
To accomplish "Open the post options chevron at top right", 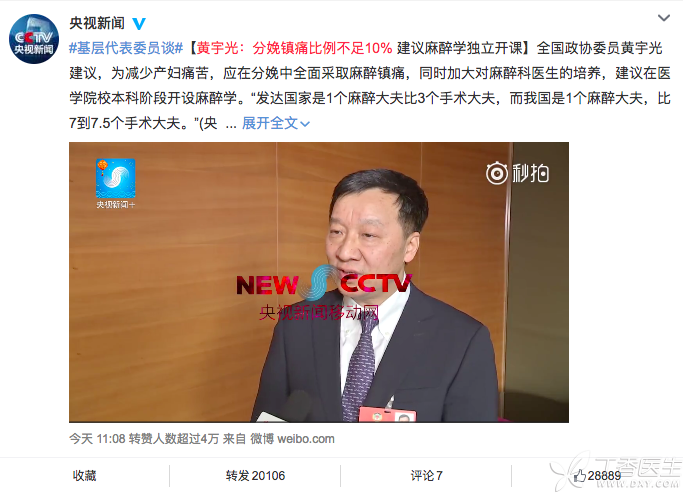I will (x=664, y=18).
